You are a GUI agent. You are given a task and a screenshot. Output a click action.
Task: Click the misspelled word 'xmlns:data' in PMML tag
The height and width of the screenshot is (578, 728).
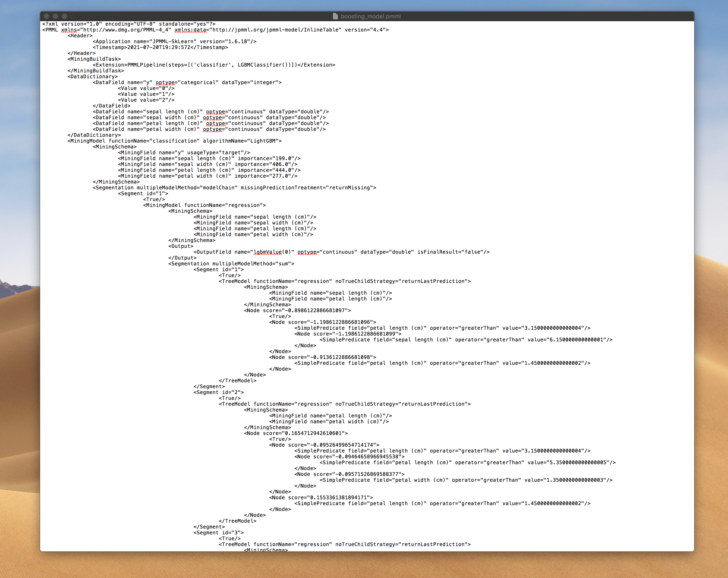[x=190, y=30]
